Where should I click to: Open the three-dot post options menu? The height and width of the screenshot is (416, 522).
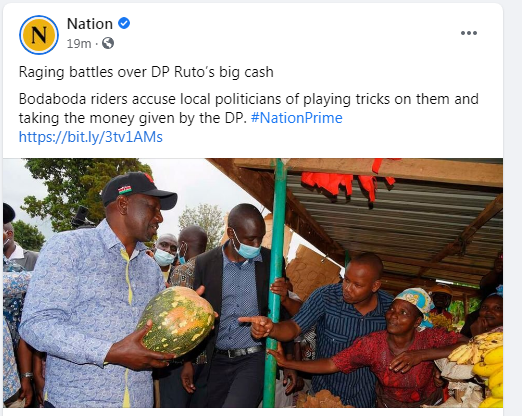coord(469,33)
